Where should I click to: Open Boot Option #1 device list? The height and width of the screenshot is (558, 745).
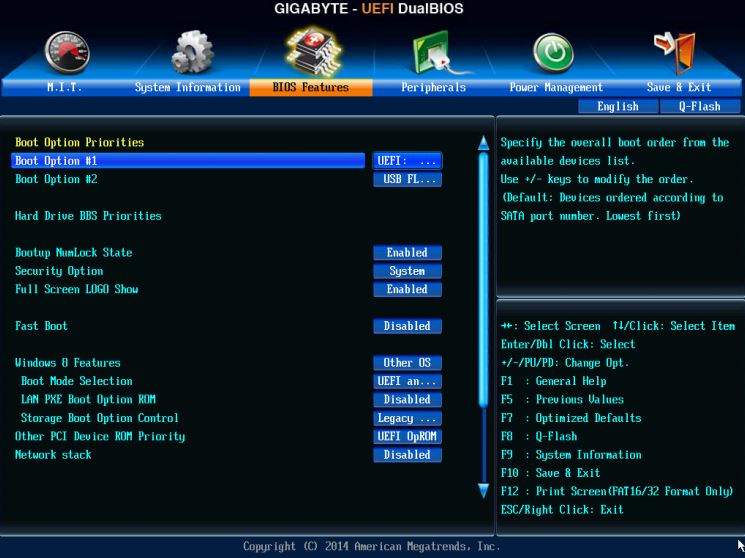click(407, 161)
